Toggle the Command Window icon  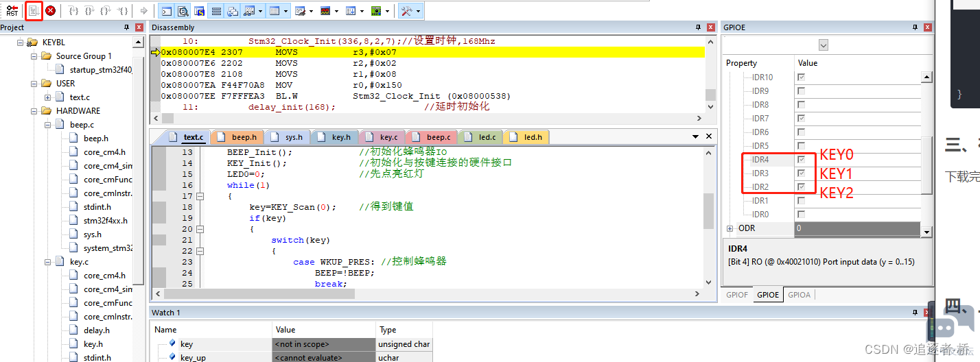click(166, 11)
